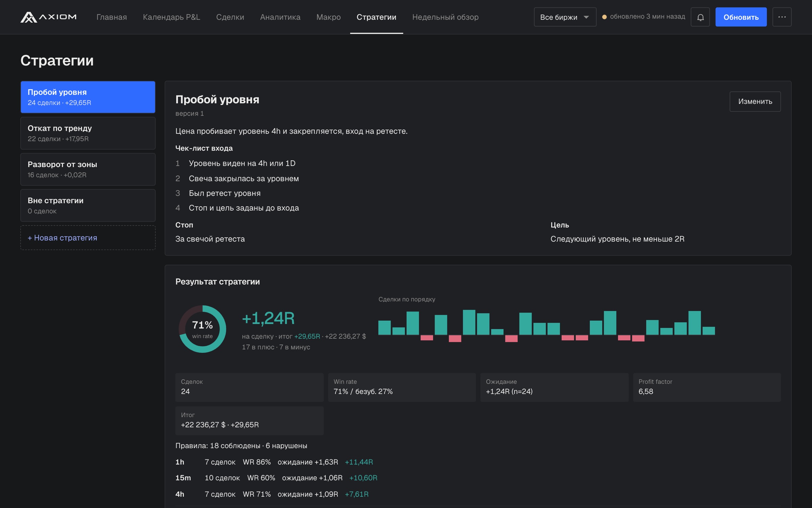Click the Итог +22 236,27 $ card

[249, 421]
